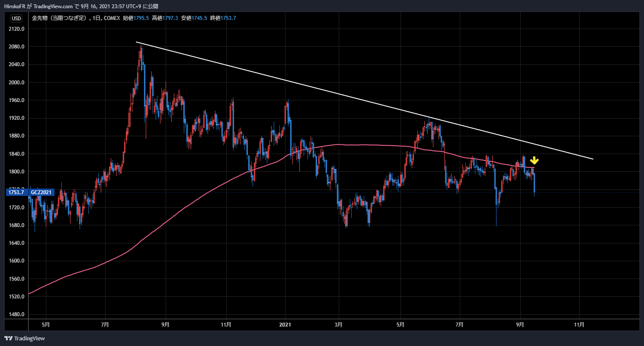Screen dimensions: 644x346
Task: Click the 3月 label on the time axis
Action: [340, 324]
